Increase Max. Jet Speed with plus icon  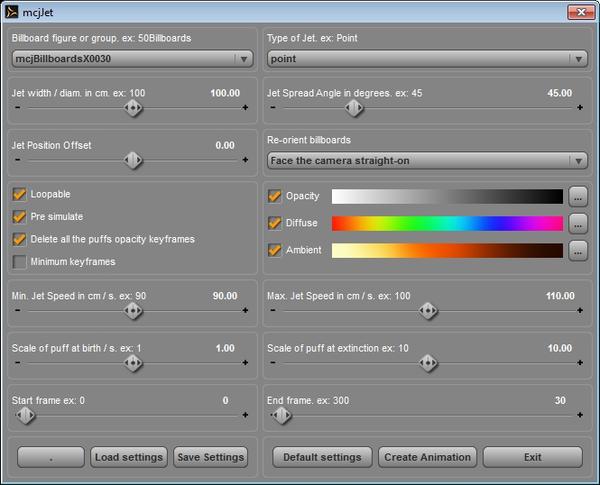pyautogui.click(x=580, y=310)
